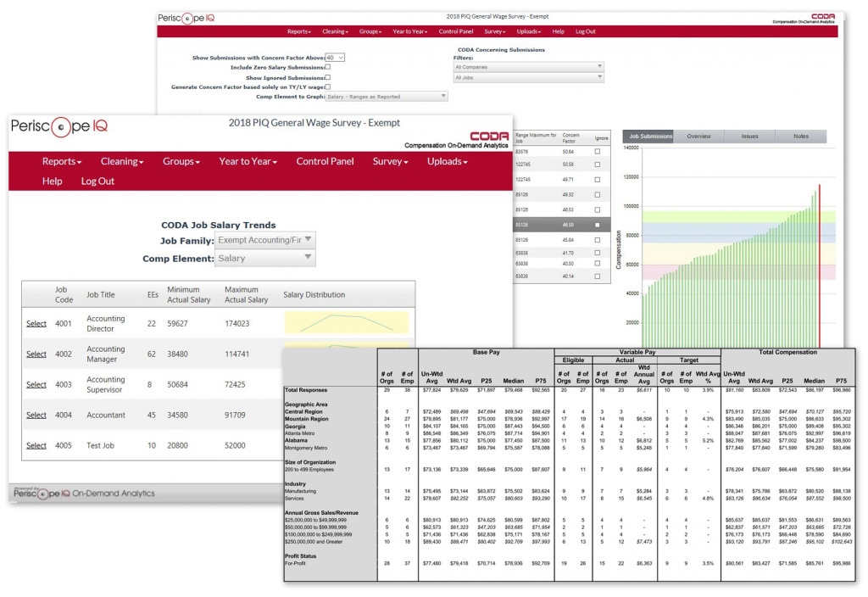Viewport: 868px width, 597px height.
Task: Click the Periscope IQ logo on the back window
Action: pos(187,17)
